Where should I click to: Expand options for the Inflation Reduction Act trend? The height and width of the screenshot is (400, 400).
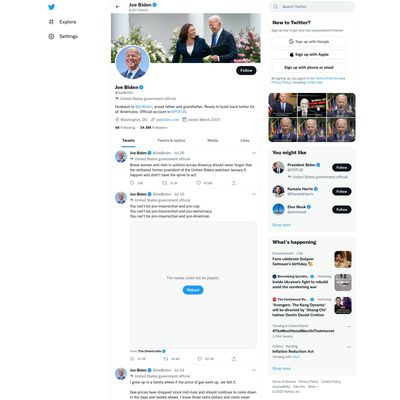(x=349, y=347)
